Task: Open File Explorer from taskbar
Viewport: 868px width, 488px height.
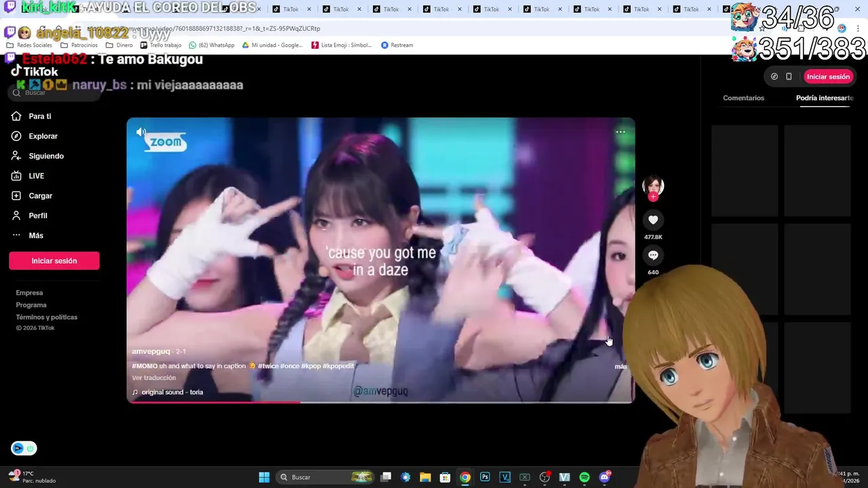Action: click(x=425, y=477)
